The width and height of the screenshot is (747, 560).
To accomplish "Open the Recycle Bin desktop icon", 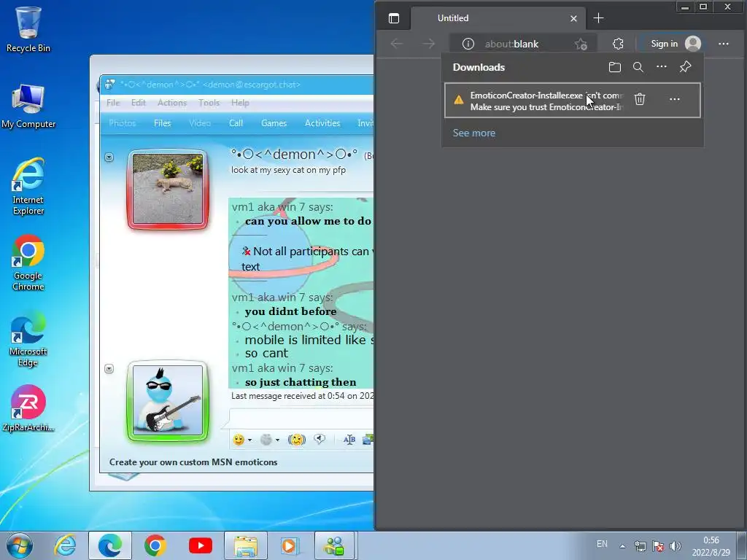I will click(28, 29).
